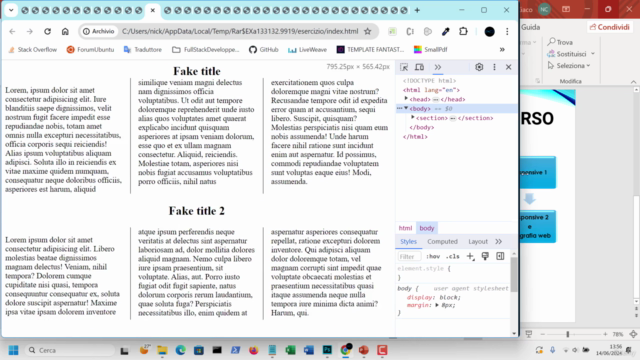Open the Chrome profile avatar
Viewport: 640px width, 360px height.
tap(489, 31)
